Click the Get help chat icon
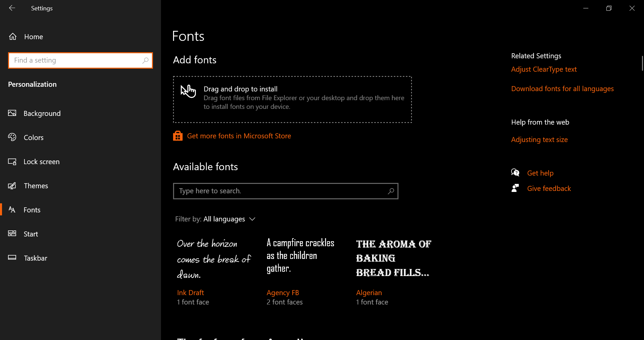Image resolution: width=644 pixels, height=340 pixels. pos(515,173)
